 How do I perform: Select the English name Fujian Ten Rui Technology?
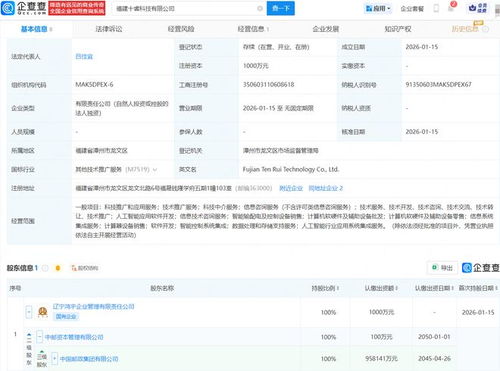coord(291,169)
